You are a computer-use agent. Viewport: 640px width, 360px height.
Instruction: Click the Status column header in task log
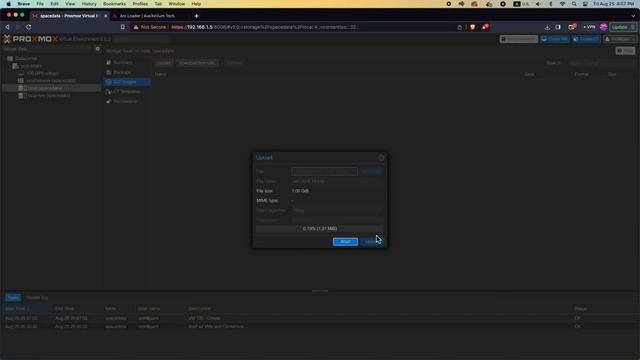(x=580, y=309)
